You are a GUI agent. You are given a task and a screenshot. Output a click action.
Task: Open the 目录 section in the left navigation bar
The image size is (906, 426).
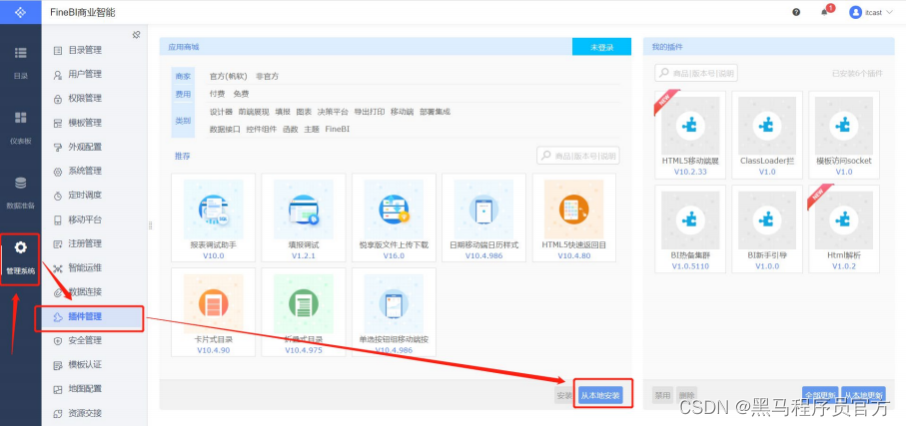[x=20, y=61]
